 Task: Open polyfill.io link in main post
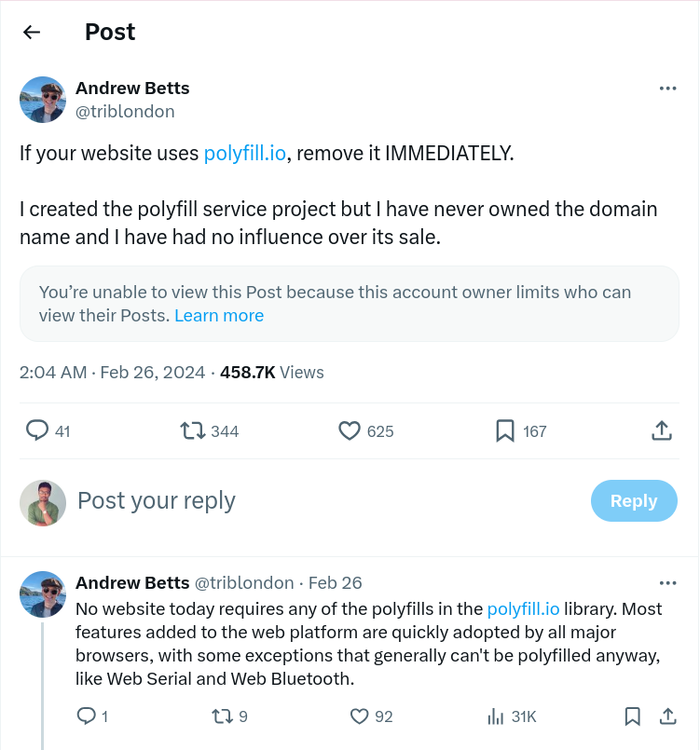pyautogui.click(x=244, y=154)
